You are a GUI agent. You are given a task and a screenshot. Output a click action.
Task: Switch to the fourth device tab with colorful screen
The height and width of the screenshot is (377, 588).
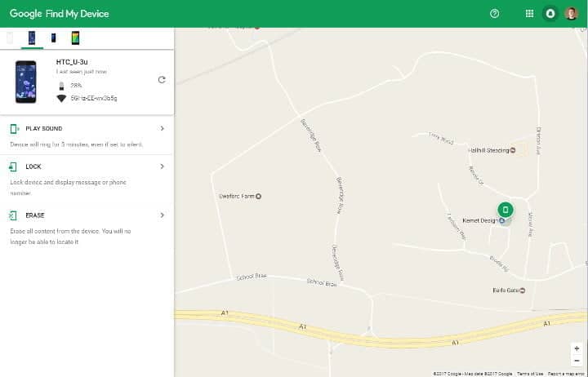75,38
